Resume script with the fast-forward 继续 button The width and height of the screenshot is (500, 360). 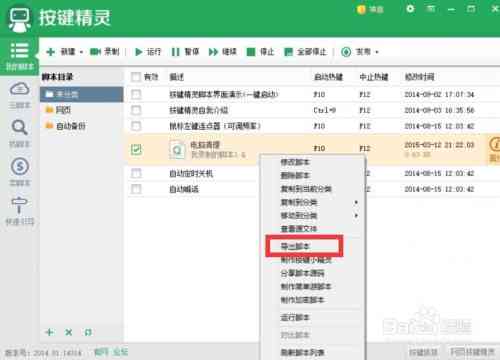click(222, 52)
